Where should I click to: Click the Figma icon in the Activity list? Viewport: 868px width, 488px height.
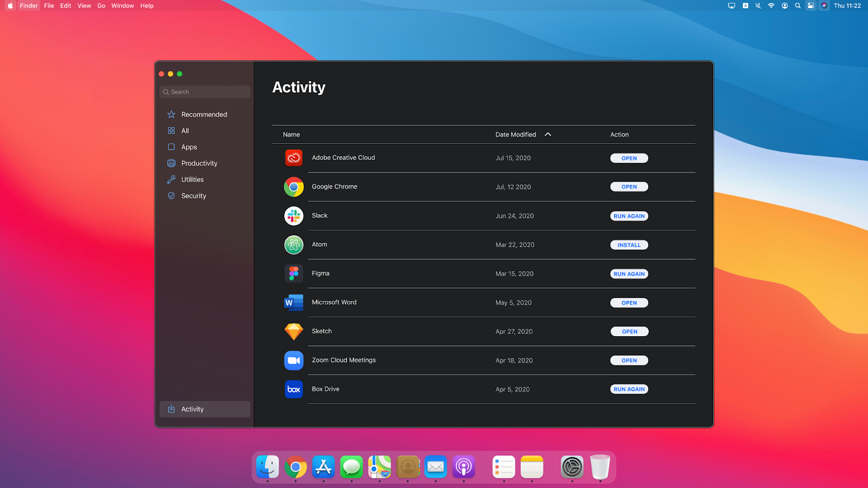click(x=293, y=273)
